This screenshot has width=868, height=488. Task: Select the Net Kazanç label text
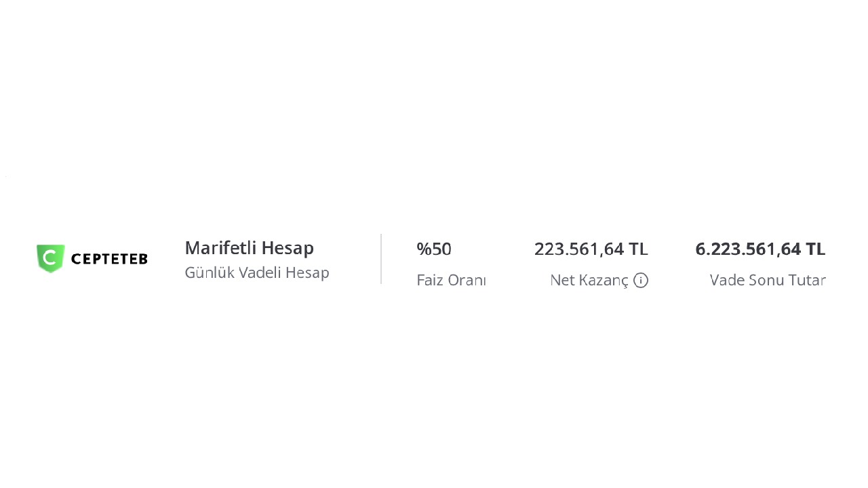tap(589, 280)
